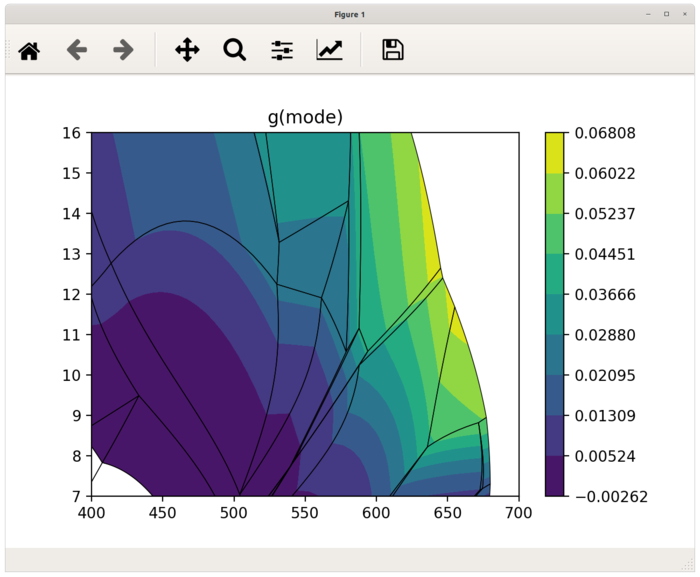Viewport: 700px width, 577px height.
Task: Click the yellow top colorbar segment
Action: click(554, 153)
